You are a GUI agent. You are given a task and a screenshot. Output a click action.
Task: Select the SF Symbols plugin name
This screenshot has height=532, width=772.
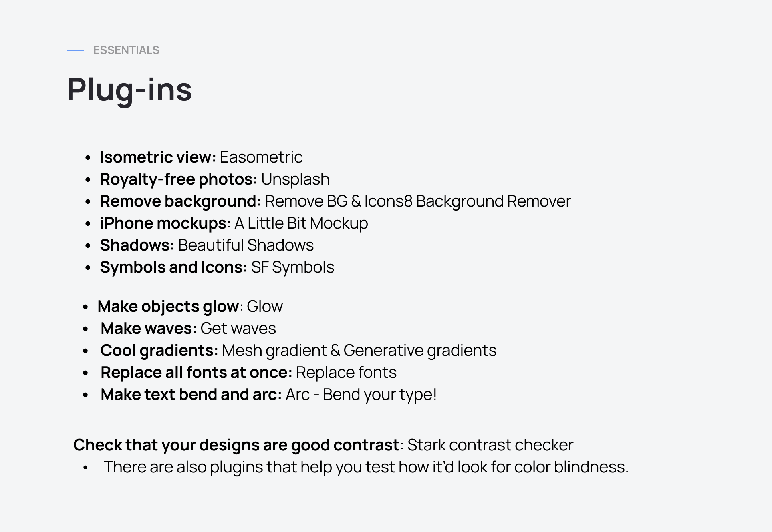click(292, 267)
